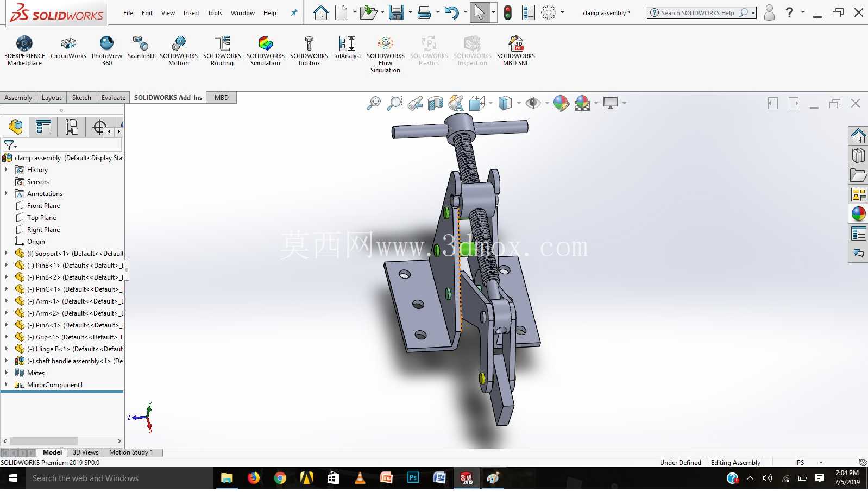Open the Windows Start menu
The width and height of the screenshot is (868, 492).
pos(13,478)
